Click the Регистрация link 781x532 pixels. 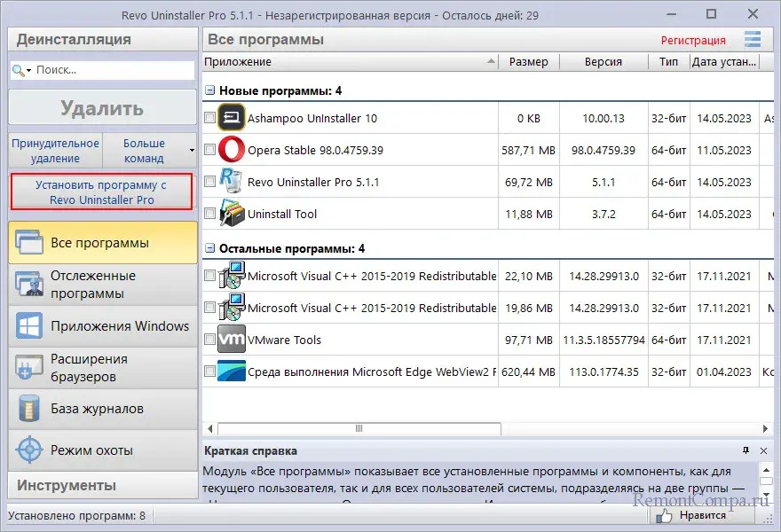[693, 40]
